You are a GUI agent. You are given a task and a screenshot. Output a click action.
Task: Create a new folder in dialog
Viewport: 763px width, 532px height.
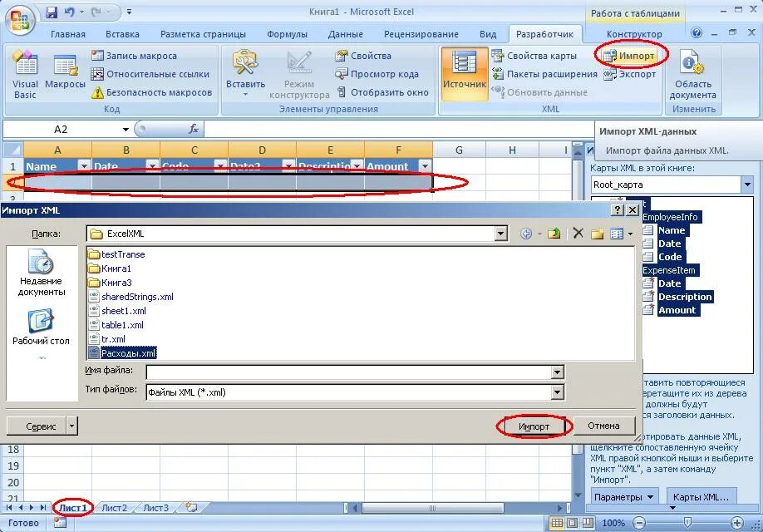tap(598, 234)
